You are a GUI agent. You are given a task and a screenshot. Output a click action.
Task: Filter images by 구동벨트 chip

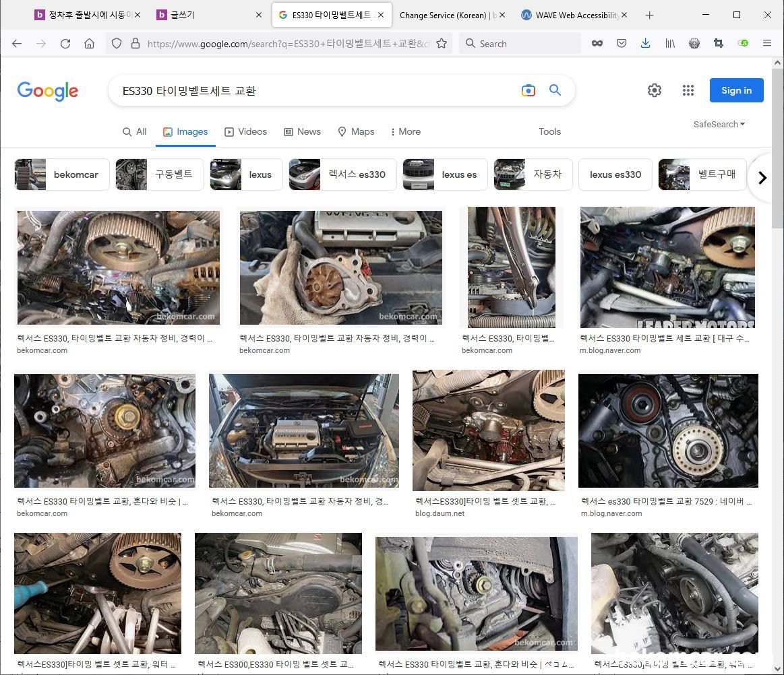click(x=160, y=174)
